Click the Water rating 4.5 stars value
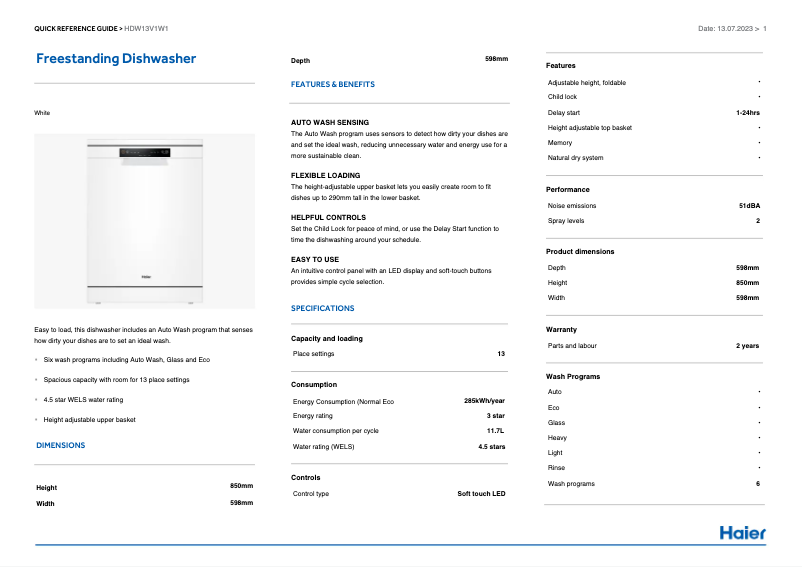 [491, 446]
